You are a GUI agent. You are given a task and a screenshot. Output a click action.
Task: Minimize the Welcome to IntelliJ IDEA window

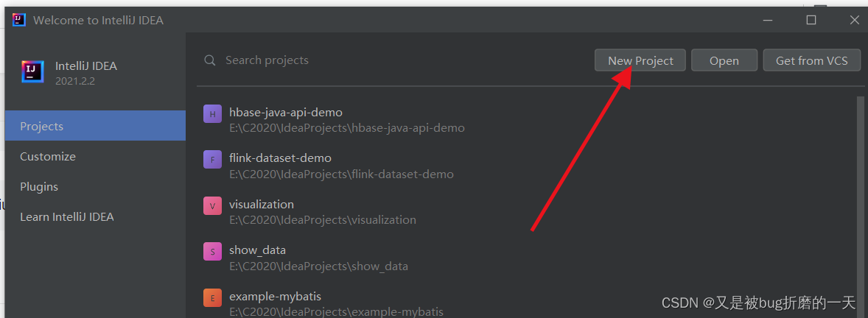coord(767,20)
